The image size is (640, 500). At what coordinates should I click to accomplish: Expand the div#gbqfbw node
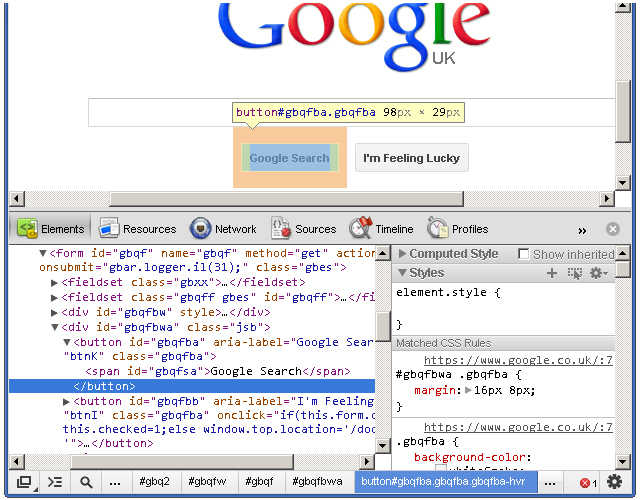pos(54,313)
